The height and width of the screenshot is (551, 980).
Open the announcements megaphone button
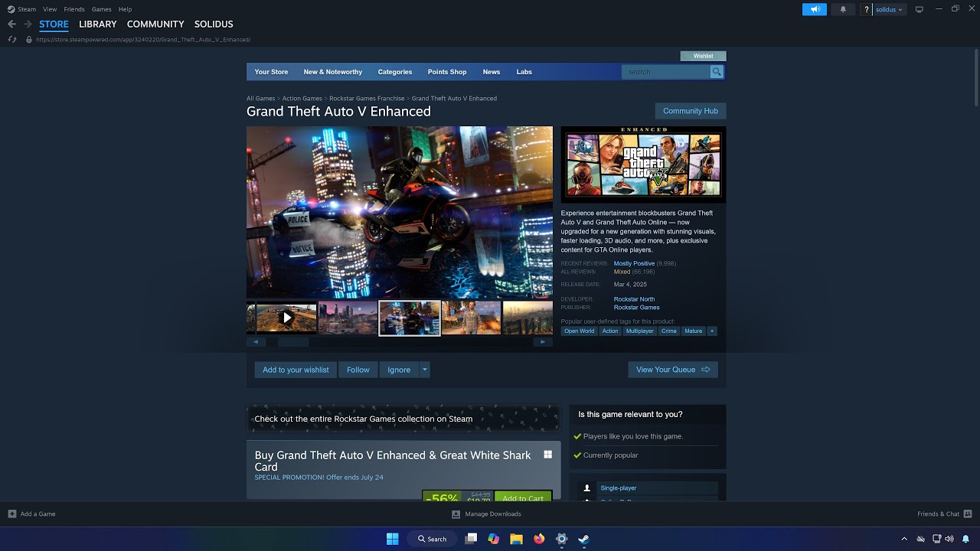[815, 9]
